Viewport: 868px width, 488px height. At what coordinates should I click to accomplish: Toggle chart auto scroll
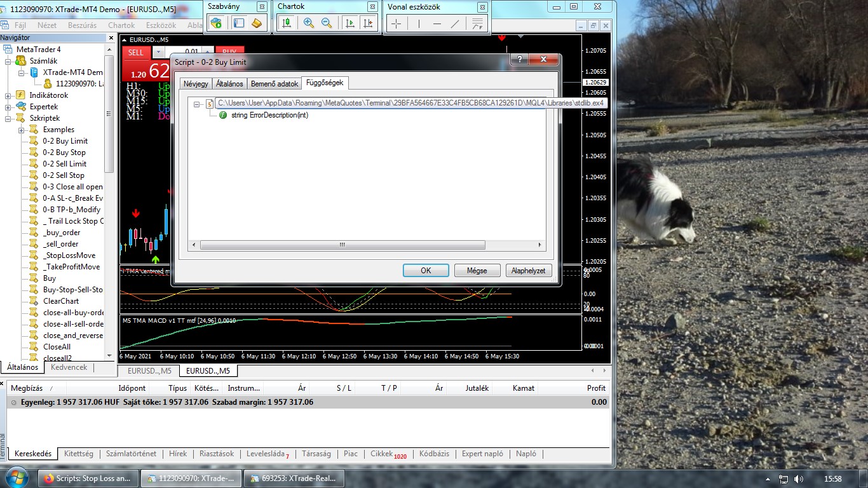click(x=350, y=23)
